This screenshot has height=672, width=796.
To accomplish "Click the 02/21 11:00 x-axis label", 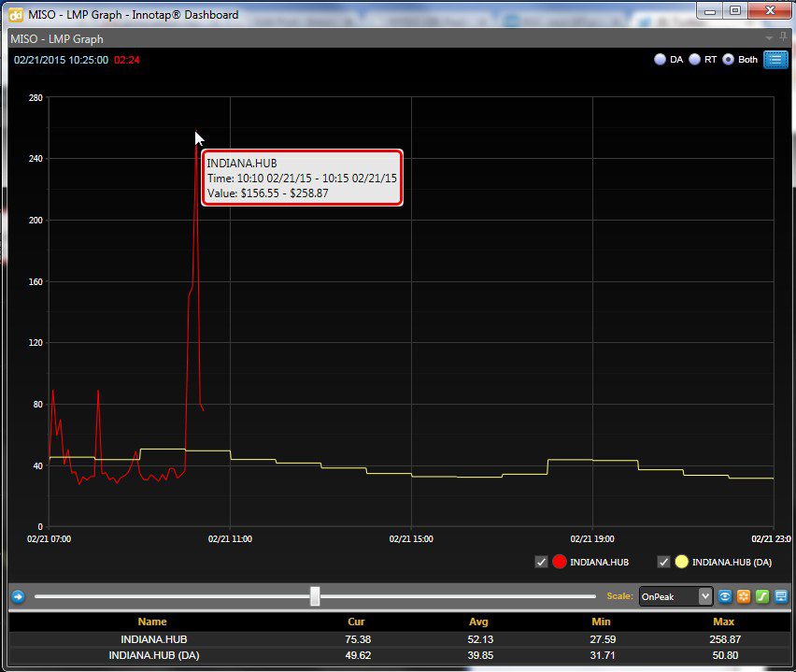I will click(x=230, y=539).
